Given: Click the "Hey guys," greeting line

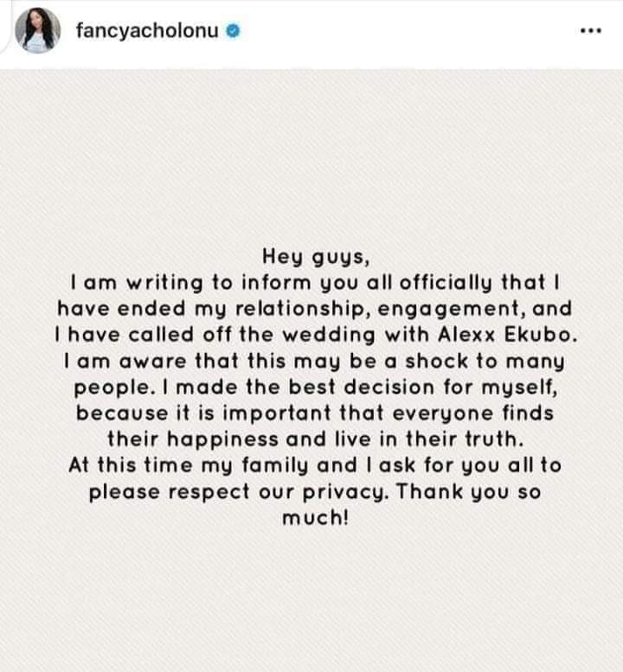Looking at the screenshot, I should pyautogui.click(x=316, y=257).
